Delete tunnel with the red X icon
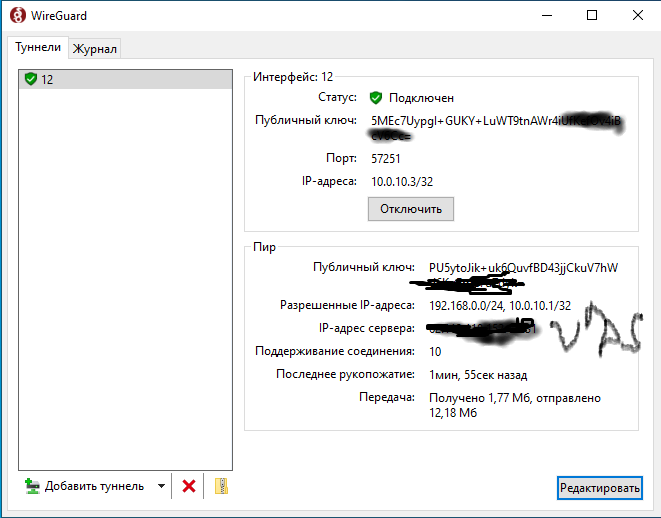 coord(188,486)
